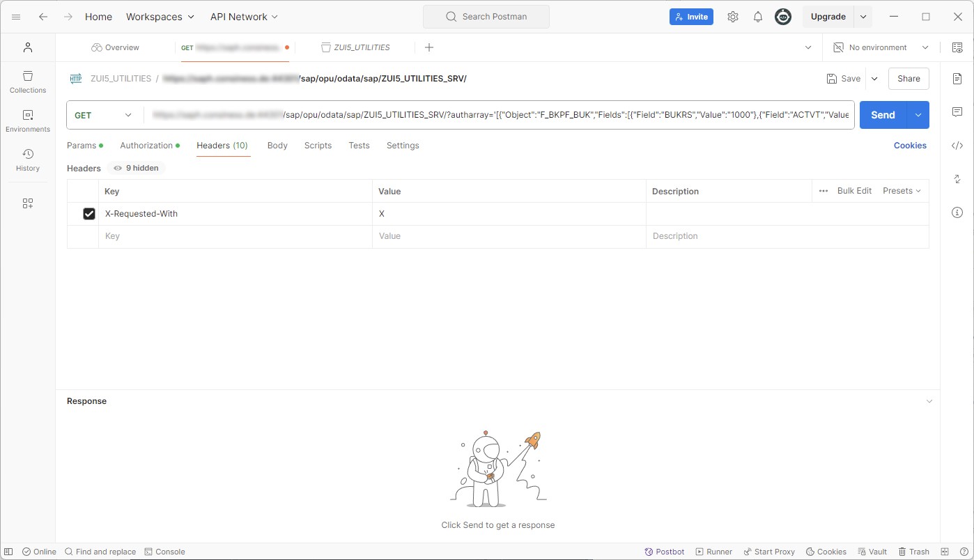
Task: Open the Vault
Action: click(x=872, y=552)
